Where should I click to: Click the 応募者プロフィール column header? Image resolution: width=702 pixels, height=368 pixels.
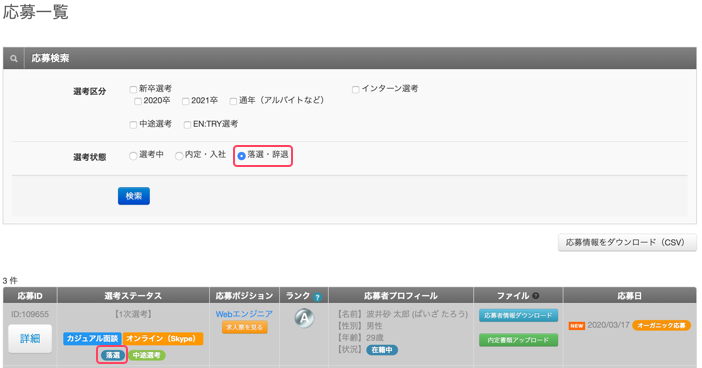coord(401,296)
